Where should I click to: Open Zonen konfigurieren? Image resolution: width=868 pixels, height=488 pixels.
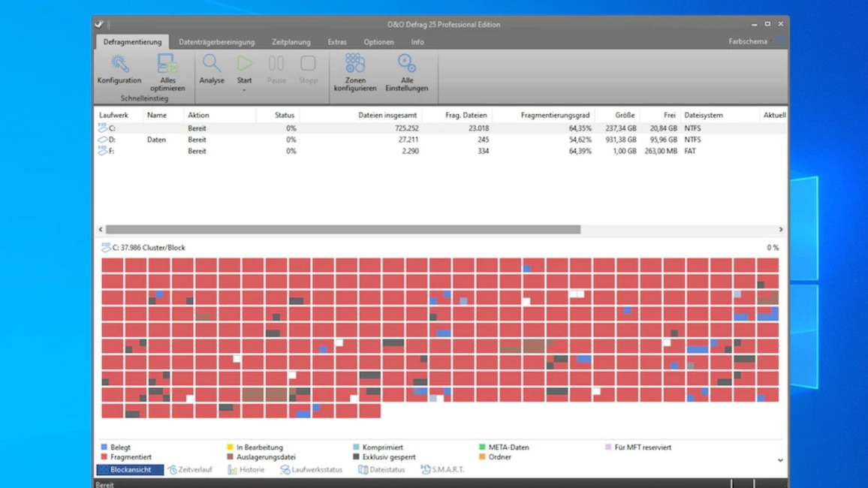coord(355,73)
